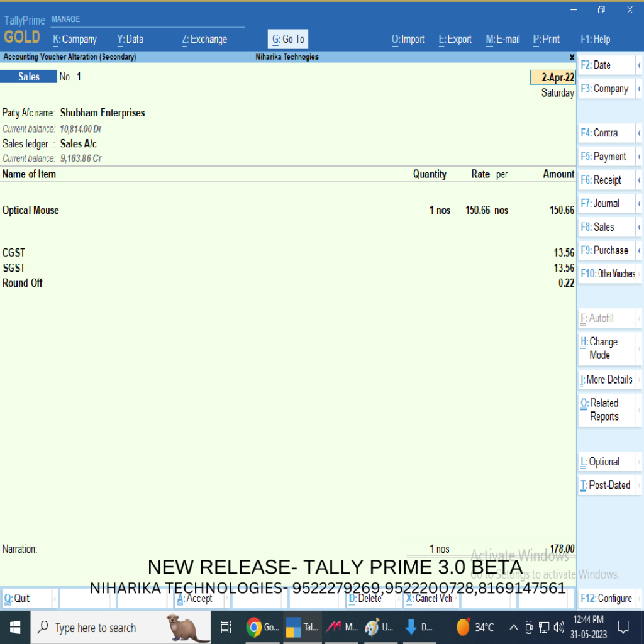Open the P: Print menu

tap(547, 40)
